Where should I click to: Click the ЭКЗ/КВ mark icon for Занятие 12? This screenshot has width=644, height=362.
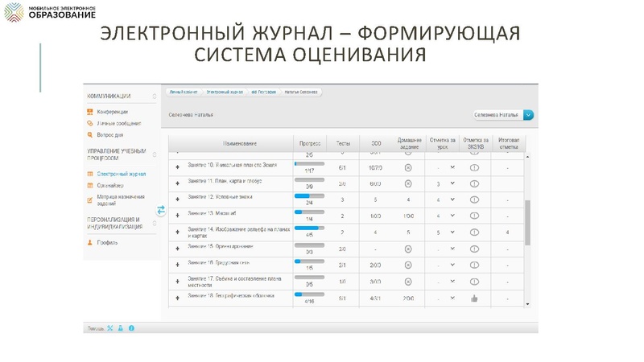474,200
